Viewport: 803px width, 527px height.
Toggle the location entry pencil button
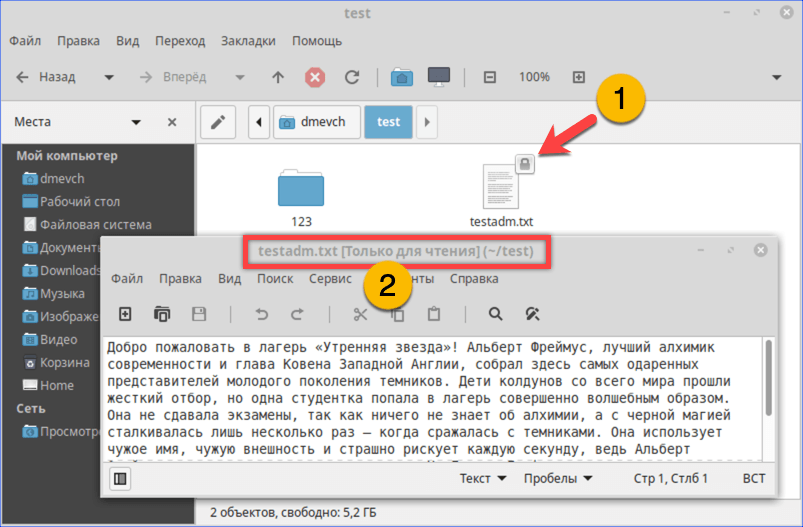tap(218, 122)
